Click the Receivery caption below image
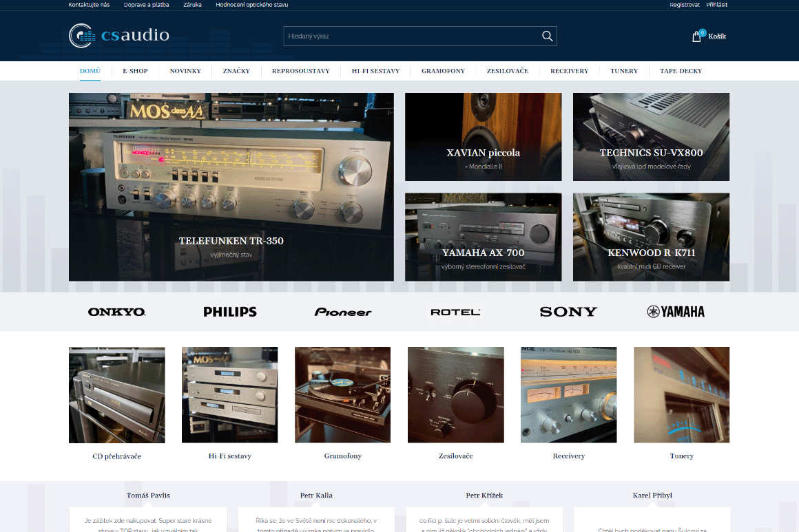 (x=569, y=456)
